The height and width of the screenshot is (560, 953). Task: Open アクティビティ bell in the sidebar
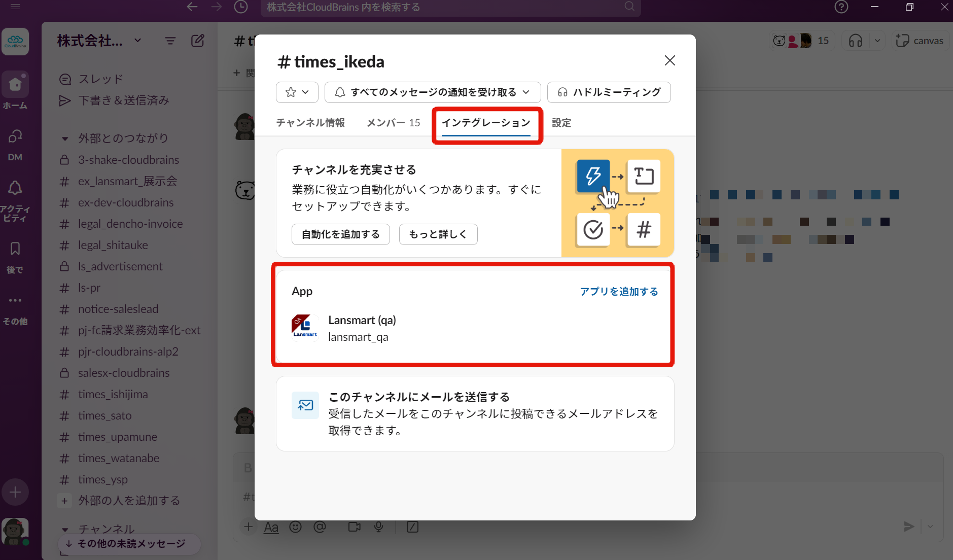coord(15,200)
